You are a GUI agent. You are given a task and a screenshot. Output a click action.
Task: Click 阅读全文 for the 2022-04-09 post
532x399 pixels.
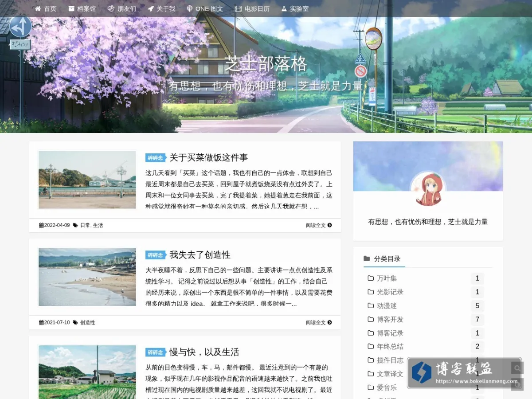pos(319,225)
